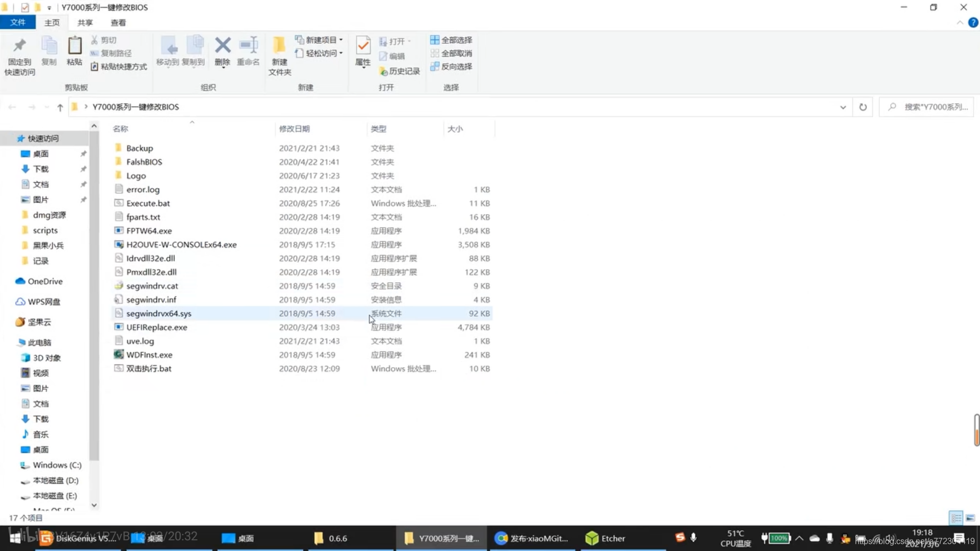
Task: Expand the Easy access dropdown
Action: [x=341, y=53]
